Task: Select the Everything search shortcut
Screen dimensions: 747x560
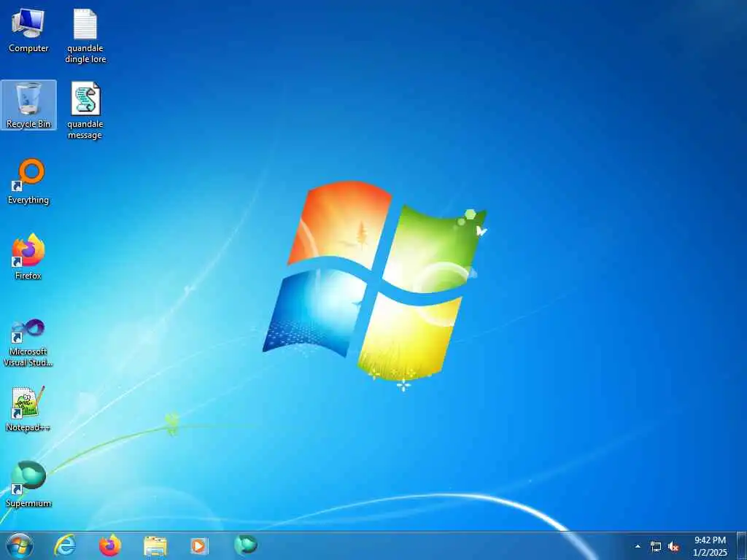Action: coord(28,182)
